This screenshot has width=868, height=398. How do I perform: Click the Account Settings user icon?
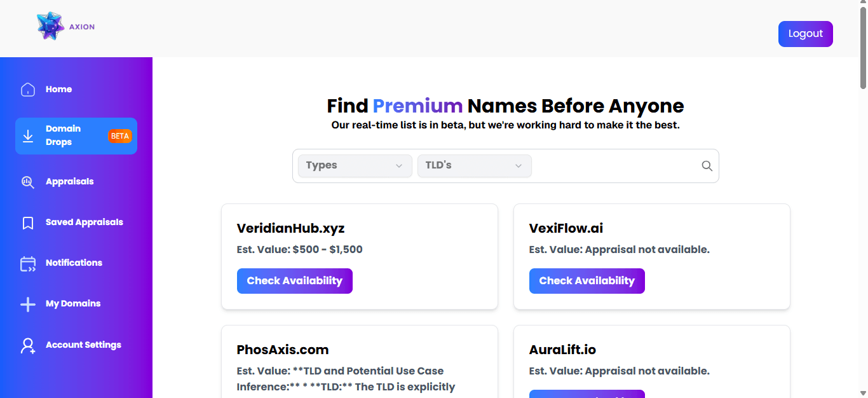28,345
